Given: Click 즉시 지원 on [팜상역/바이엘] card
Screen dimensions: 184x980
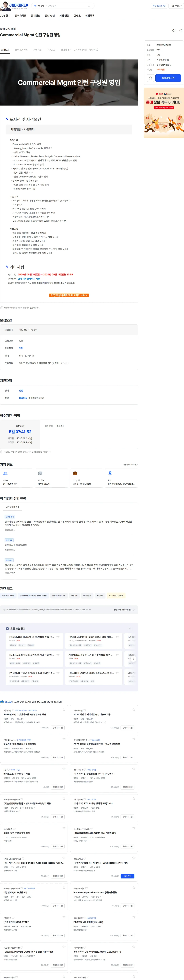Looking at the screenshot, I should (127, 876).
